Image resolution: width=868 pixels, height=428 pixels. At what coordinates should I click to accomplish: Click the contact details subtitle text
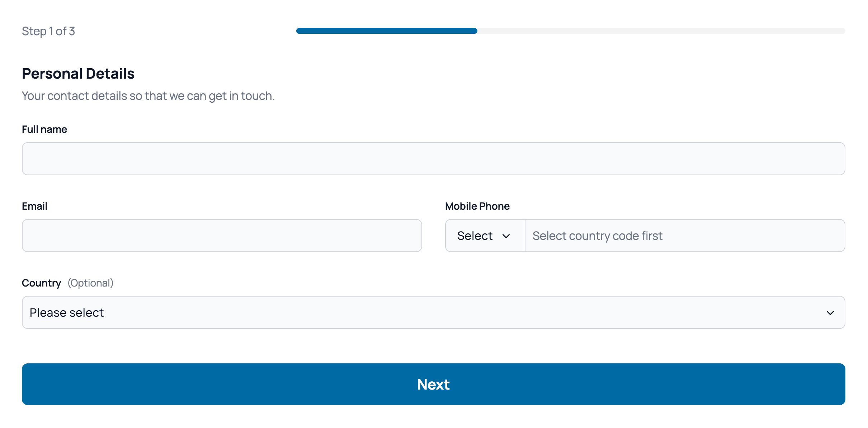click(x=148, y=96)
